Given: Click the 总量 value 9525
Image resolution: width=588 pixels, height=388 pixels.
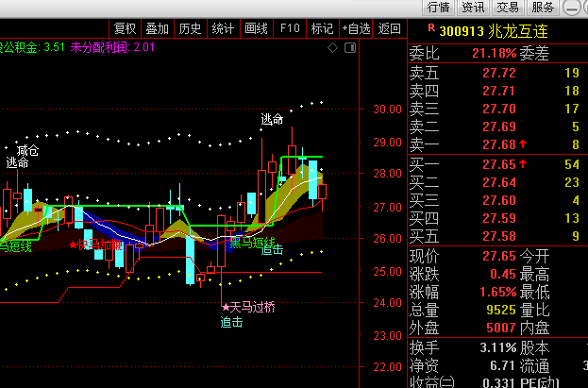Looking at the screenshot, I should click(x=501, y=310).
